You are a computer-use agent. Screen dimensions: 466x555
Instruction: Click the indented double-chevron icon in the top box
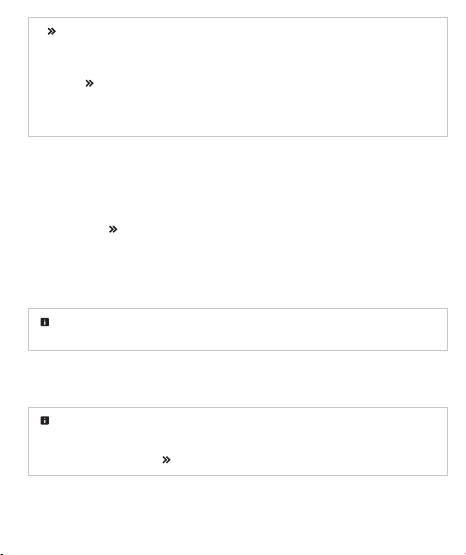point(90,84)
